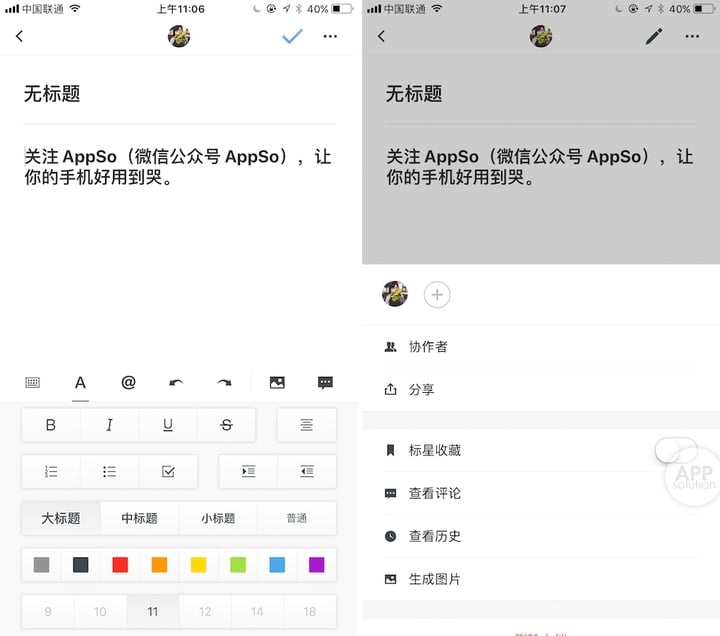Pick the green color swatch
This screenshot has height=636, width=720.
pos(238,565)
